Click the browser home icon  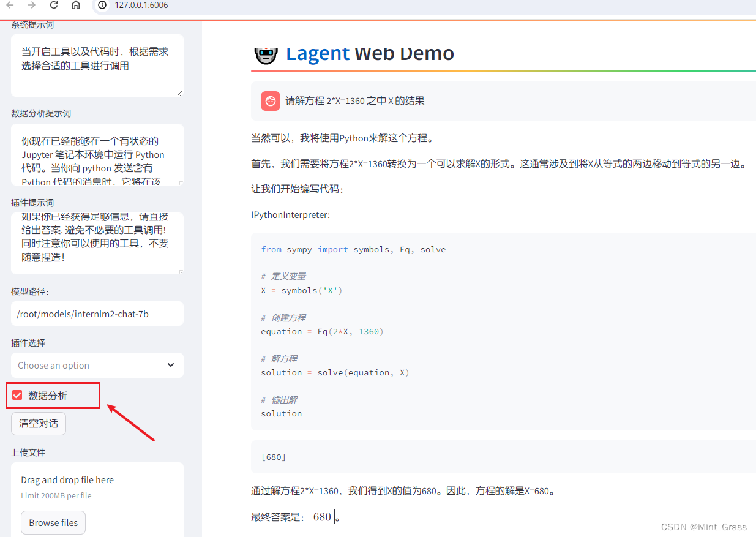[x=75, y=5]
